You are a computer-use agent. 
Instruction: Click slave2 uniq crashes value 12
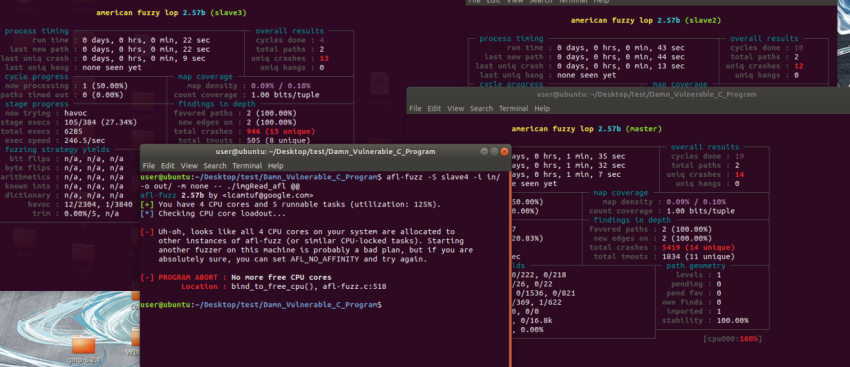(x=799, y=66)
